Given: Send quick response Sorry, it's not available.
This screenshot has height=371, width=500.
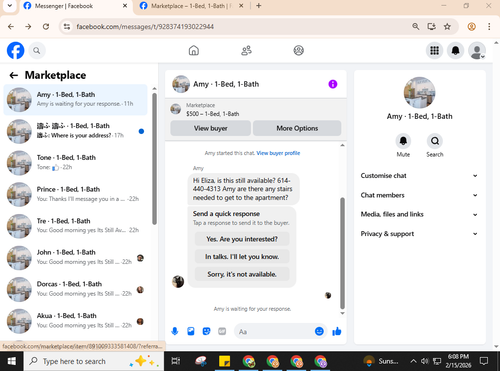Looking at the screenshot, I should 242,274.
